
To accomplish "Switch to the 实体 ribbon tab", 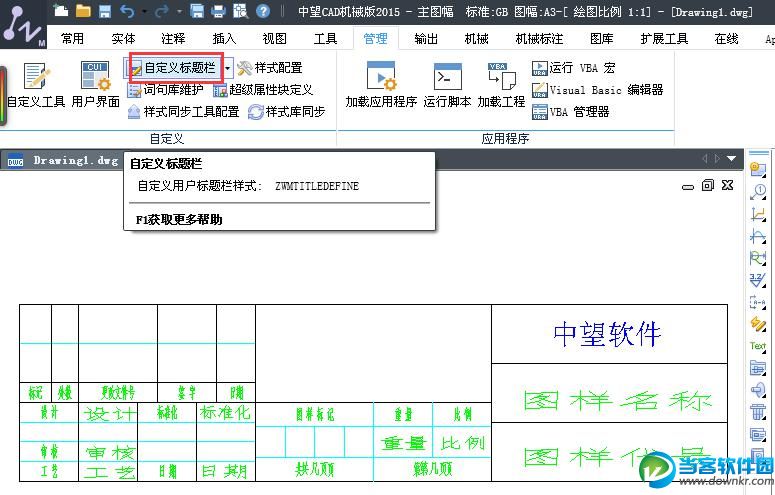I will pyautogui.click(x=123, y=39).
